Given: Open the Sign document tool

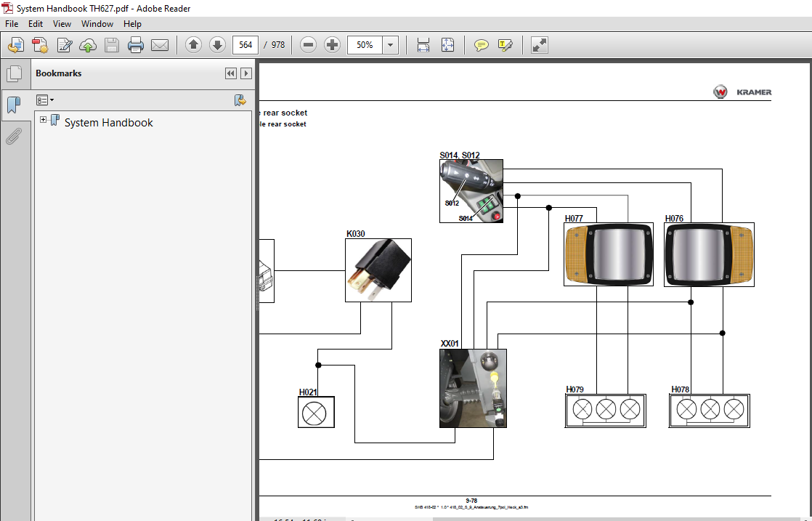Looking at the screenshot, I should [x=64, y=45].
